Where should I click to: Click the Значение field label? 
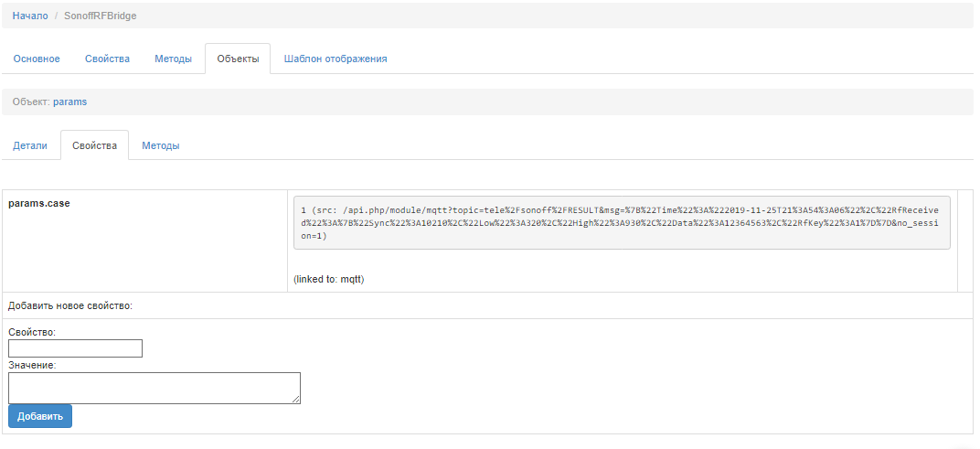(32, 365)
